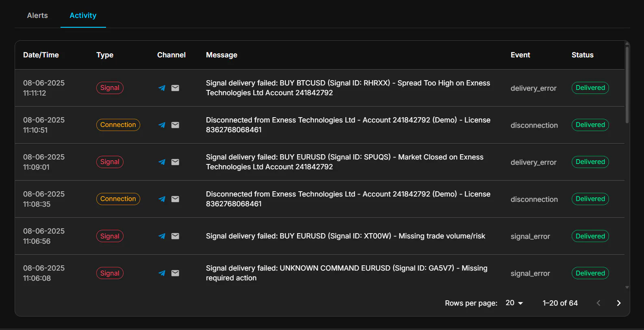Click Telegram icon in 11:11:12 row
This screenshot has width=644, height=330.
[x=162, y=88]
